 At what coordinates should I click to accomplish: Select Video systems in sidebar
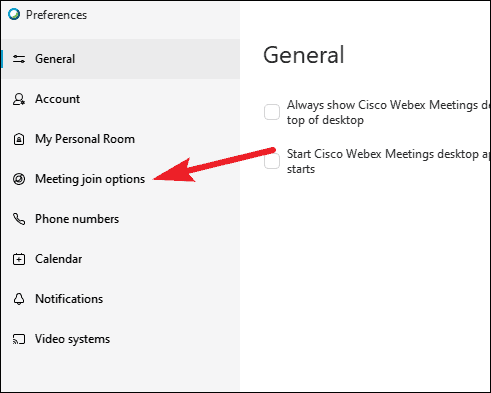pos(121,339)
